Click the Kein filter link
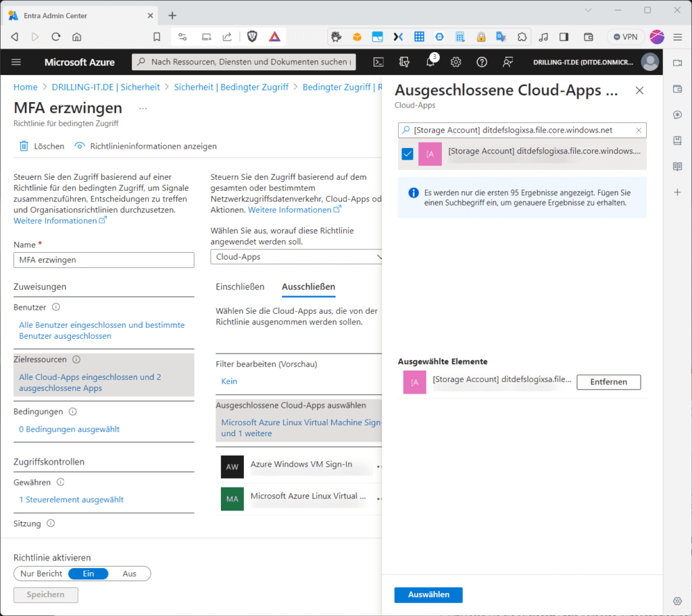The width and height of the screenshot is (692, 616). [x=229, y=381]
